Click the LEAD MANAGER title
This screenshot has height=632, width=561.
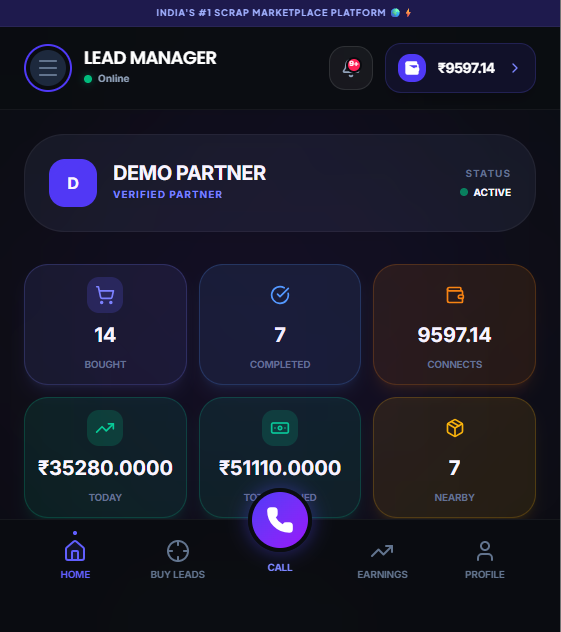pos(150,58)
